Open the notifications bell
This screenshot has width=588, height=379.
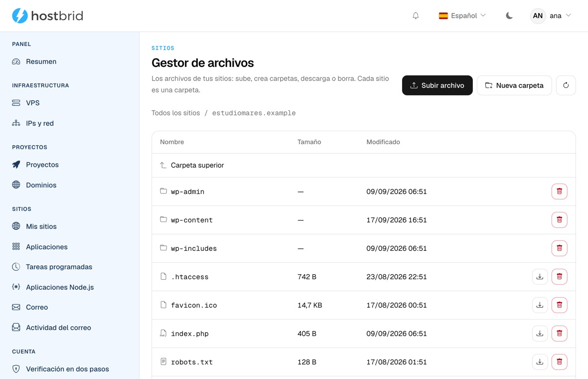[416, 16]
